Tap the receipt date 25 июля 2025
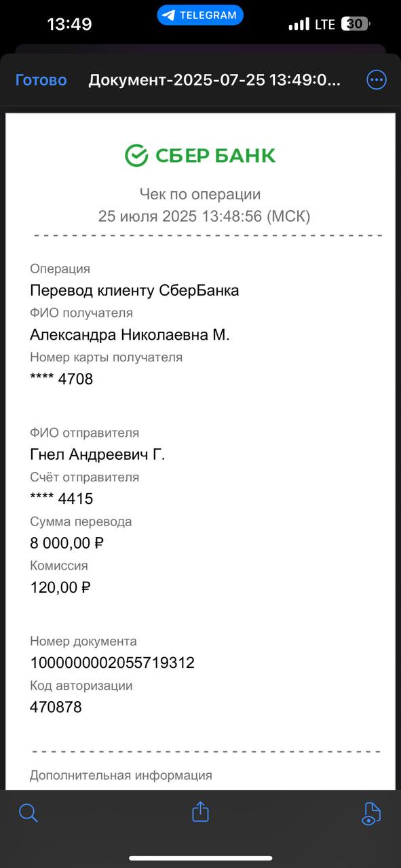The image size is (401, 868). coord(147,216)
